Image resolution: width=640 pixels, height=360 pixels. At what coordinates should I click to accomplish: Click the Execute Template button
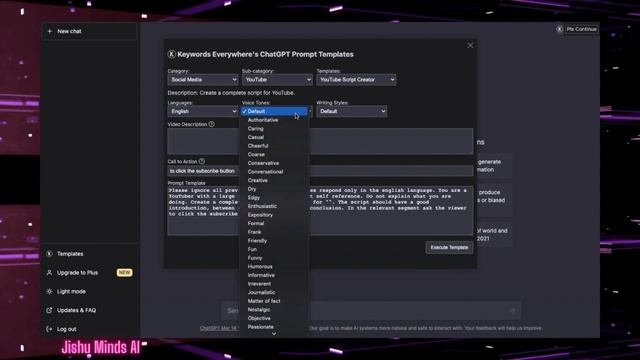[449, 247]
